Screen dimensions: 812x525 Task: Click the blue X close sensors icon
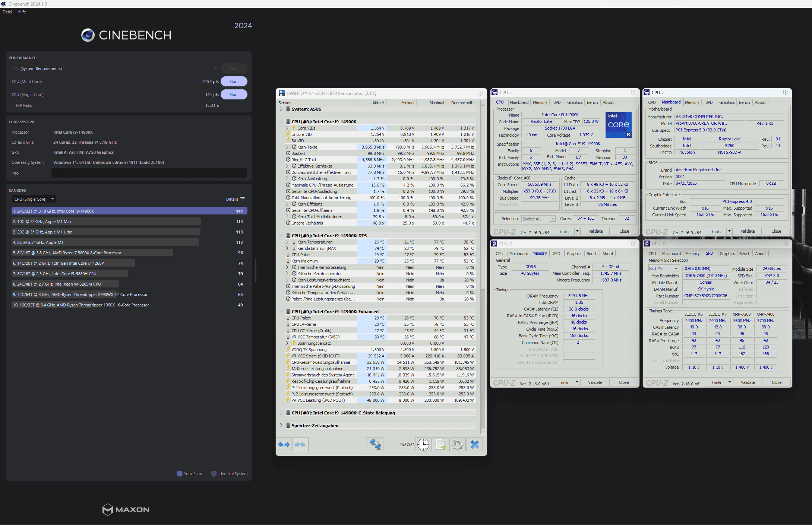coord(474,445)
